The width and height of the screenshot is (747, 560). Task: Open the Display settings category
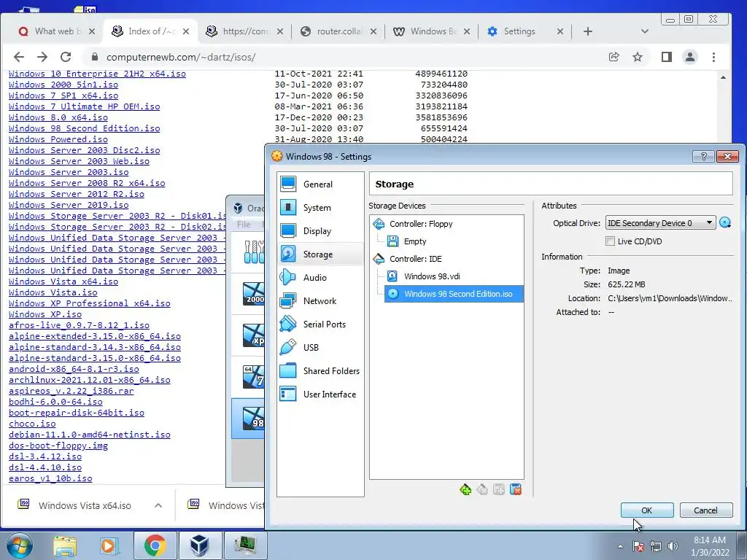coord(320,230)
